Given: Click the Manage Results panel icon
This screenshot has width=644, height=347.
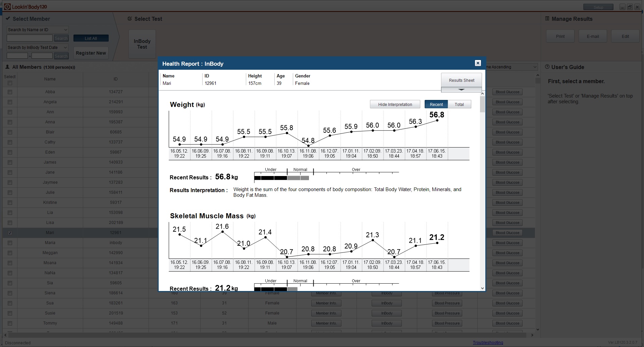Looking at the screenshot, I should click(547, 19).
